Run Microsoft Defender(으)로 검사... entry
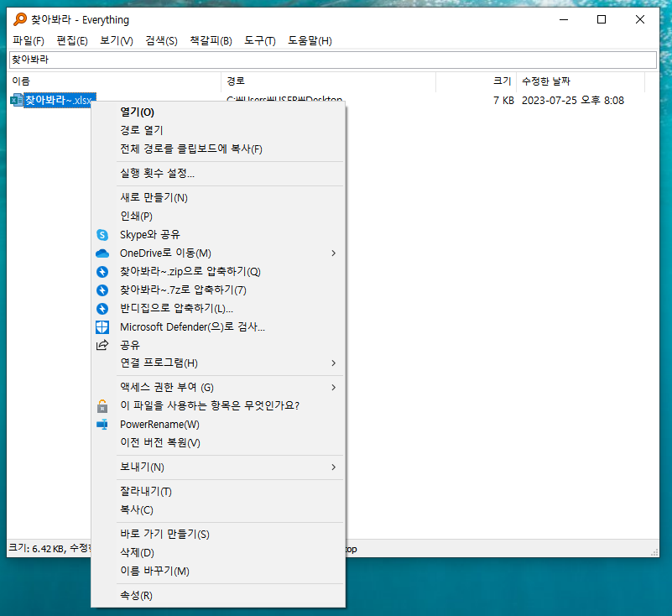The height and width of the screenshot is (616, 672). [x=218, y=327]
